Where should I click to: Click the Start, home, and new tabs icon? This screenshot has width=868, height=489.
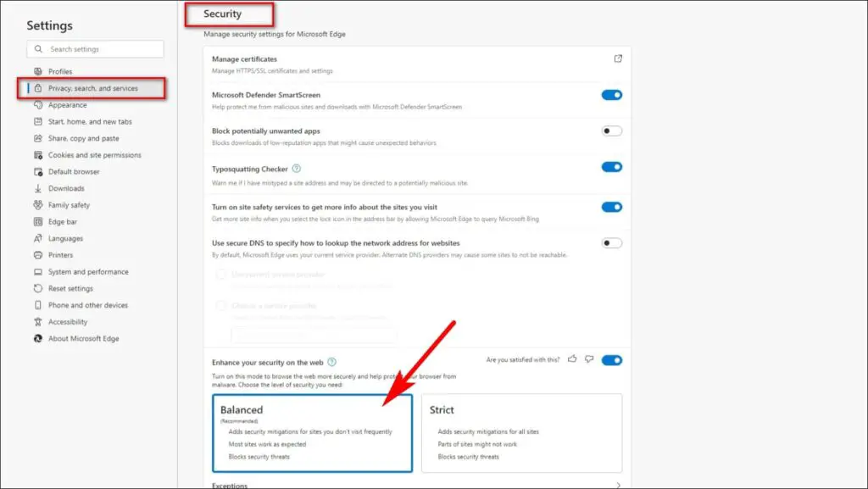38,122
